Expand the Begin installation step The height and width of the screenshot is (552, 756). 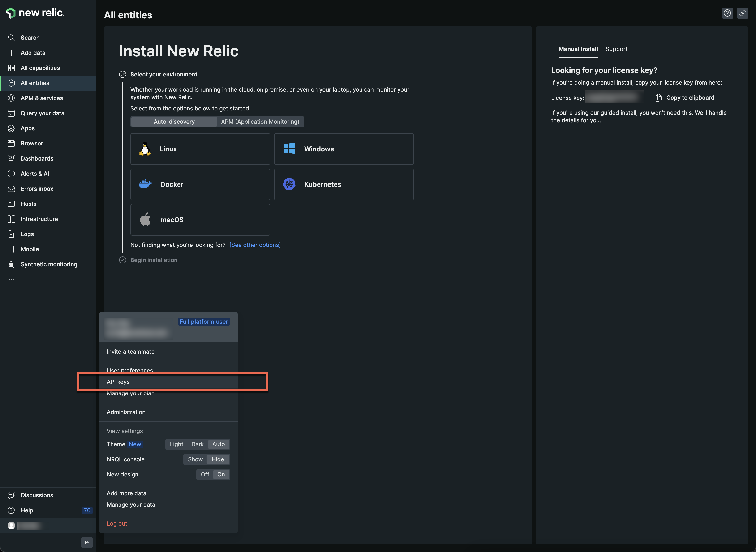[154, 260]
